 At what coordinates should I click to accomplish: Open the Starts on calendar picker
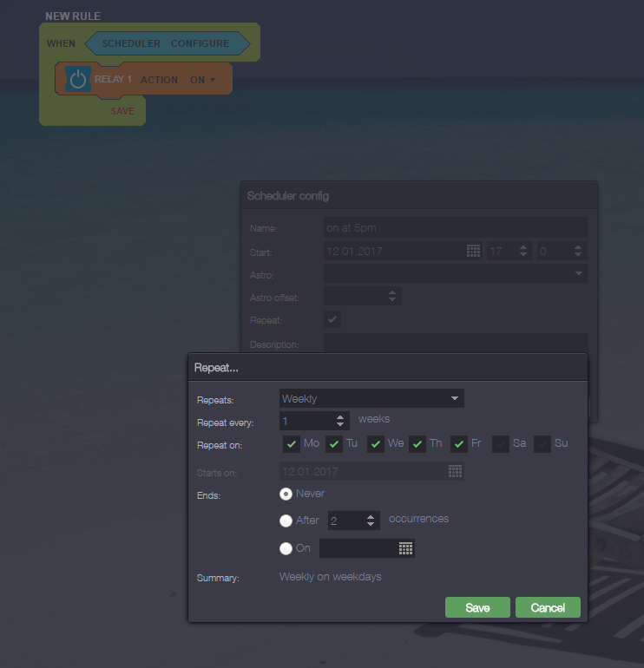pyautogui.click(x=455, y=472)
